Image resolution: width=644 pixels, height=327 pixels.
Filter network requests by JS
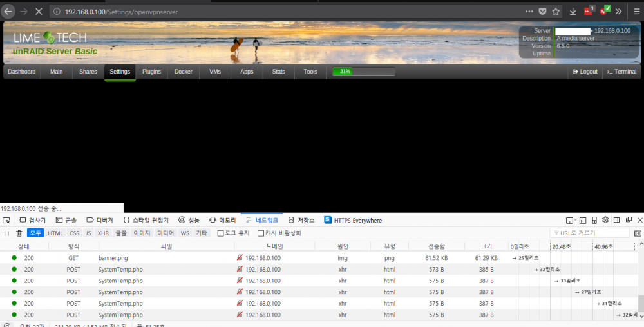point(88,233)
